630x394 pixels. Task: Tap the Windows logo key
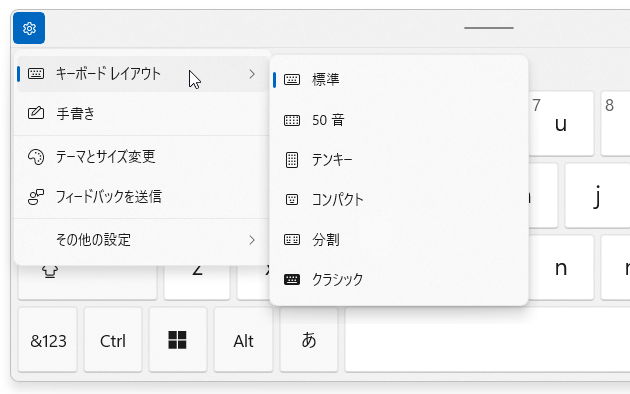click(178, 340)
